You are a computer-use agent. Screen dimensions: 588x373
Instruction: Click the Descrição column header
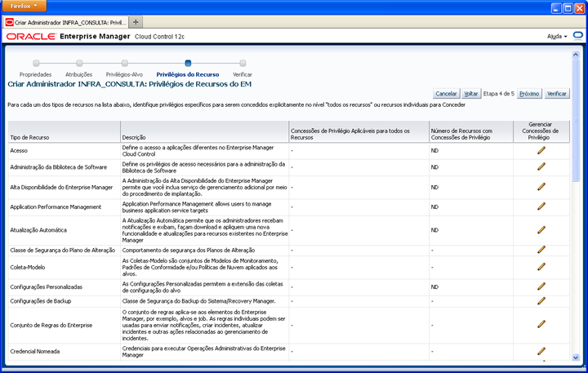tap(204, 132)
